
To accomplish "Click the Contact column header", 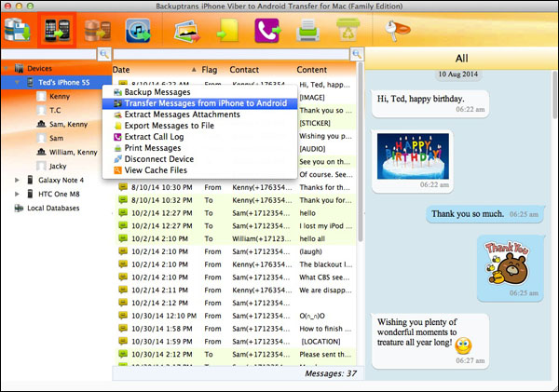I will [x=244, y=70].
